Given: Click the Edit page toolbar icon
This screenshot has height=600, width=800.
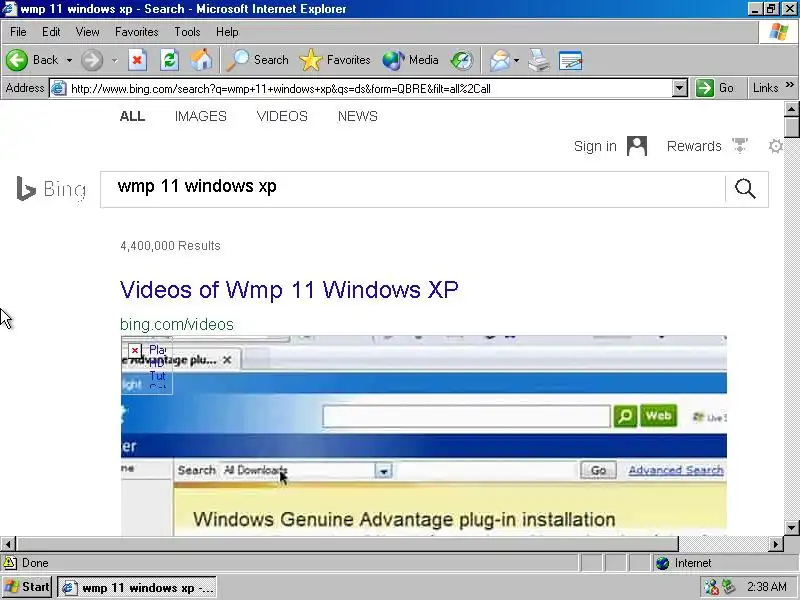Looking at the screenshot, I should click(x=570, y=60).
